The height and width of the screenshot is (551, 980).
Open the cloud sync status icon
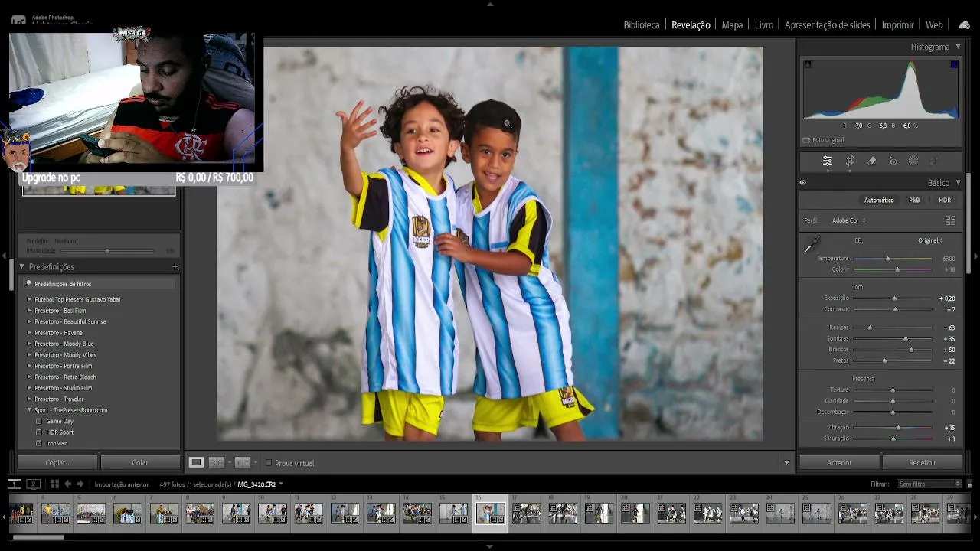(964, 24)
